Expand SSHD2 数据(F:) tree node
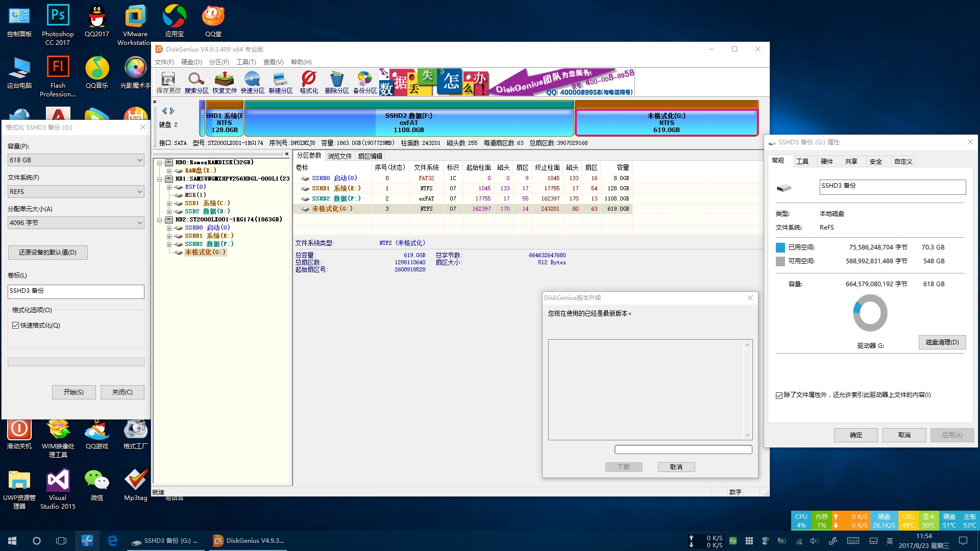980x551 pixels. point(169,244)
